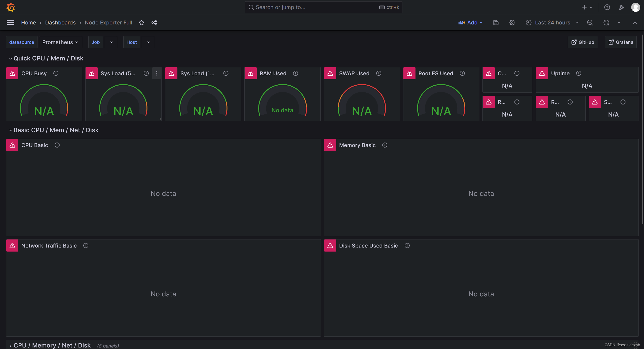Click the Job variable label
644x349 pixels.
[x=96, y=42]
